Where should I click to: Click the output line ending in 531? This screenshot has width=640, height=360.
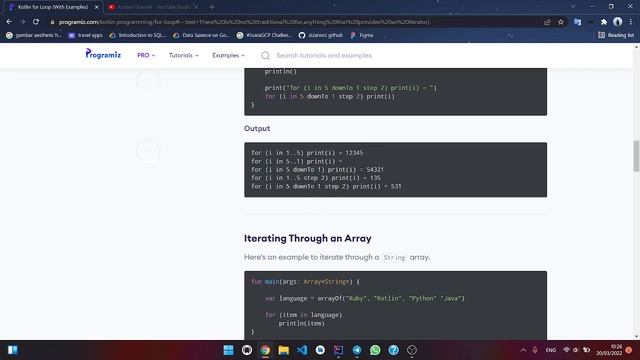[x=326, y=186]
